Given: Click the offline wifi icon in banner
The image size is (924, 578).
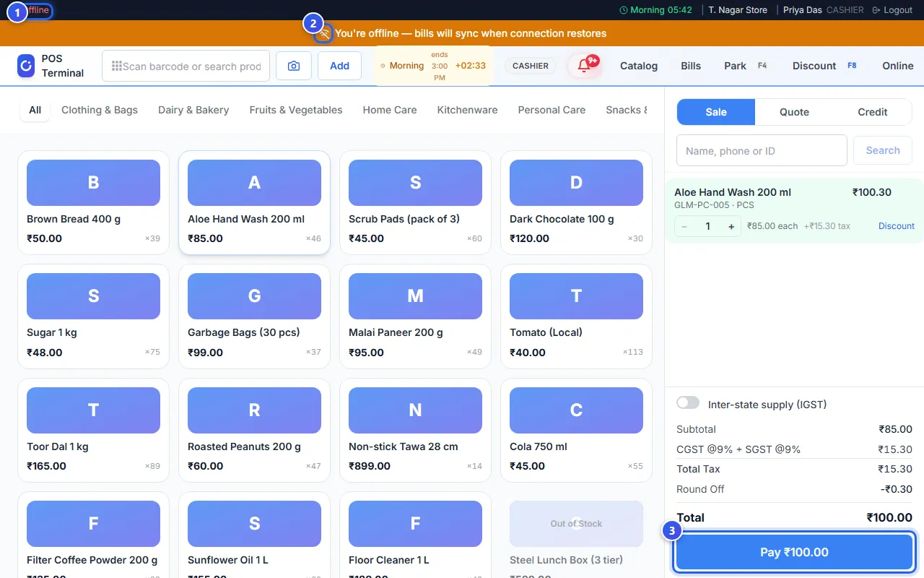Looking at the screenshot, I should pyautogui.click(x=324, y=33).
